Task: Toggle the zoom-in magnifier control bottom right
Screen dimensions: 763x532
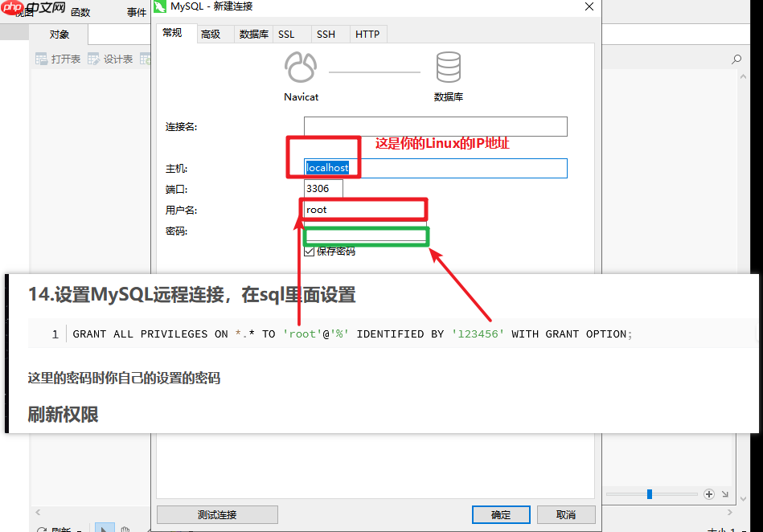Action: click(708, 494)
